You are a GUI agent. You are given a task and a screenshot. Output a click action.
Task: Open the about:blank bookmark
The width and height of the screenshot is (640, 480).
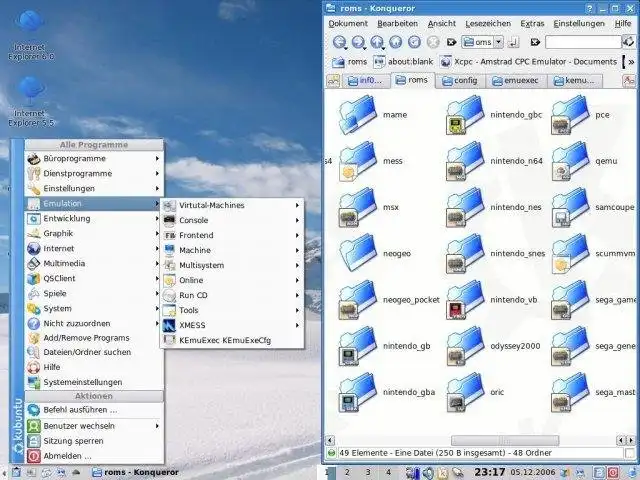coord(403,62)
